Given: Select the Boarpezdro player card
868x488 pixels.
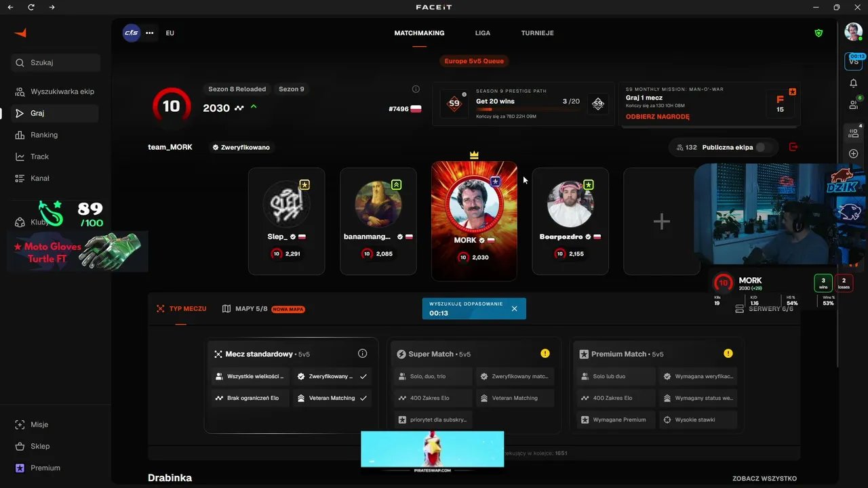Looking at the screenshot, I should [x=570, y=222].
